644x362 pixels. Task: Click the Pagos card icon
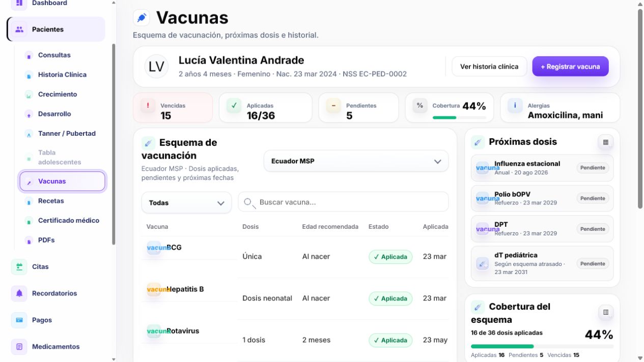(19, 320)
